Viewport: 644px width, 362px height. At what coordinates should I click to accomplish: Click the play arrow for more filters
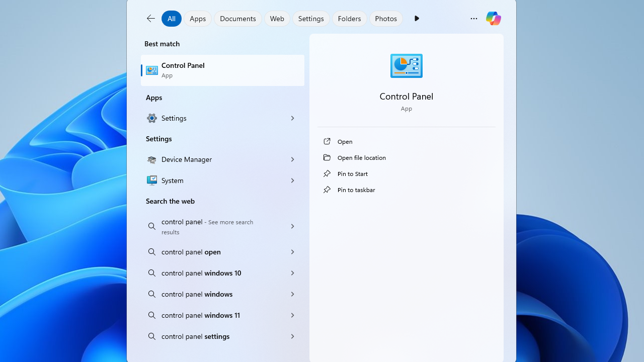pyautogui.click(x=417, y=19)
